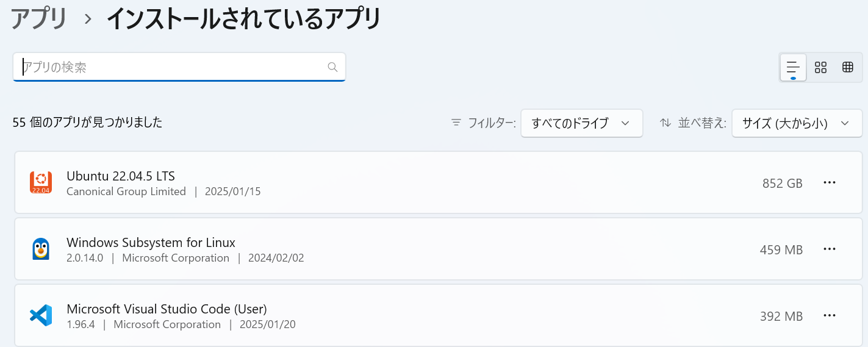868x347 pixels.
Task: Click the Linux penguin icon for WSL
Action: click(40, 249)
